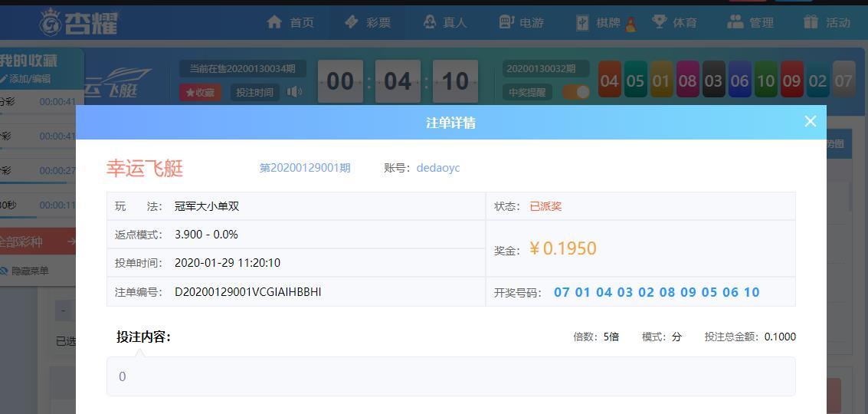Viewport: 868px width, 414px height.
Task: Click the 杏耀 site logo
Action: [79, 22]
